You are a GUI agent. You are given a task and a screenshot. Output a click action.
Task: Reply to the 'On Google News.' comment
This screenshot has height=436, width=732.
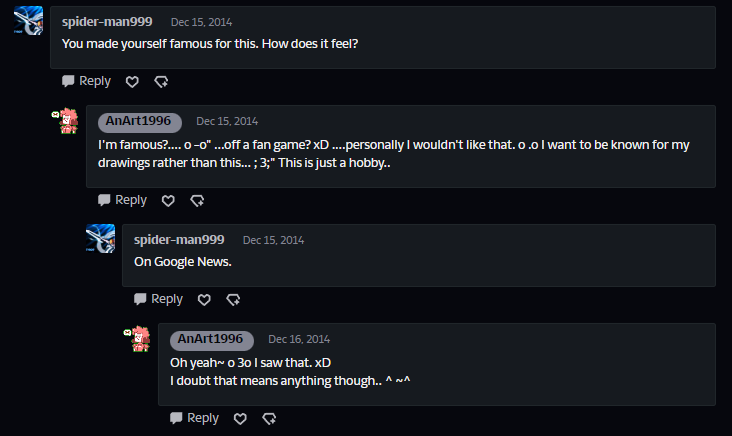(x=158, y=299)
